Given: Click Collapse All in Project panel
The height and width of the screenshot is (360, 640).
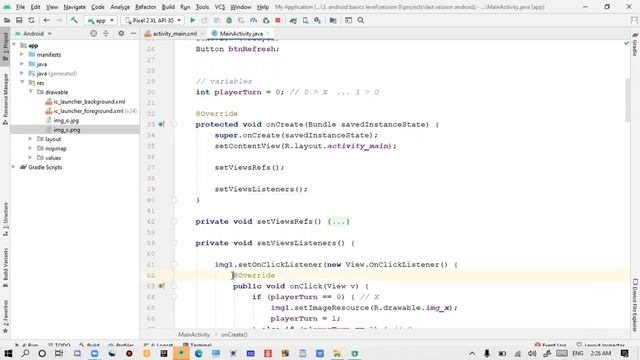Looking at the screenshot, I should click(106, 33).
